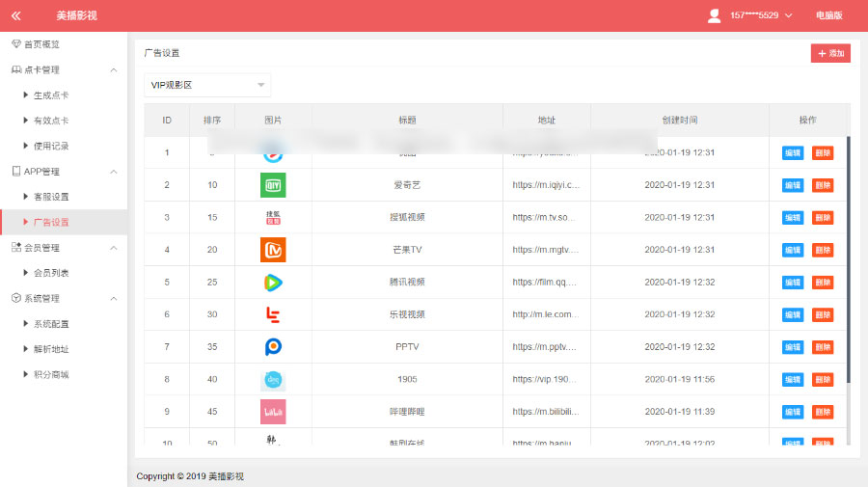Open 首页概览 in the sidebar
This screenshot has width=868, height=487.
point(41,44)
